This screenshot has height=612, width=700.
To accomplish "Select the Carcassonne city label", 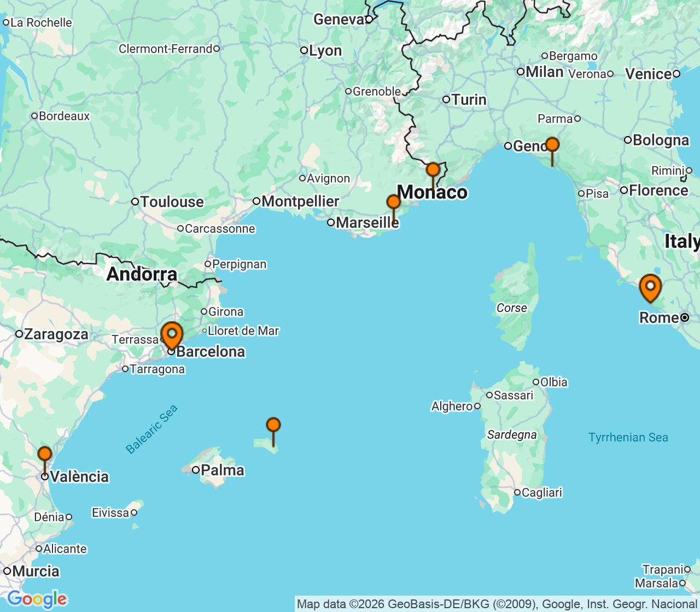I will [220, 229].
